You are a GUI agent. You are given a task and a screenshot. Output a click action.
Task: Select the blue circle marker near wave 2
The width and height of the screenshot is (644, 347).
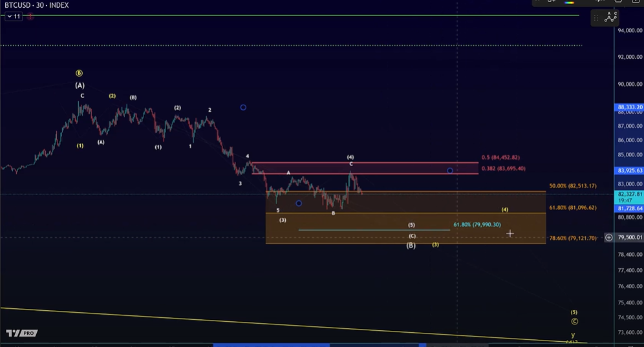pos(243,107)
